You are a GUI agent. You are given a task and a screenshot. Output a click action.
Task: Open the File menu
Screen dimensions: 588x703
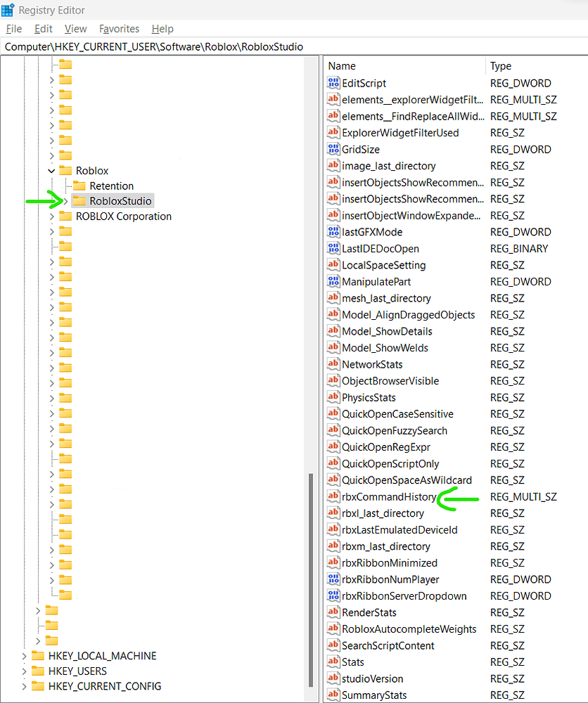coord(14,29)
